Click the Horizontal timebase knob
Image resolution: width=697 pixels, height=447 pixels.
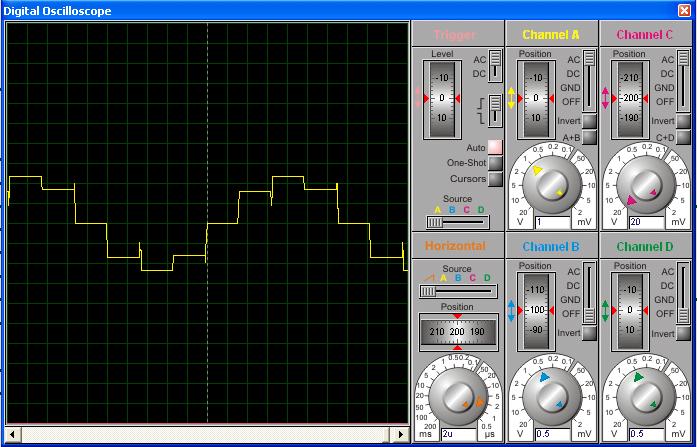[458, 396]
